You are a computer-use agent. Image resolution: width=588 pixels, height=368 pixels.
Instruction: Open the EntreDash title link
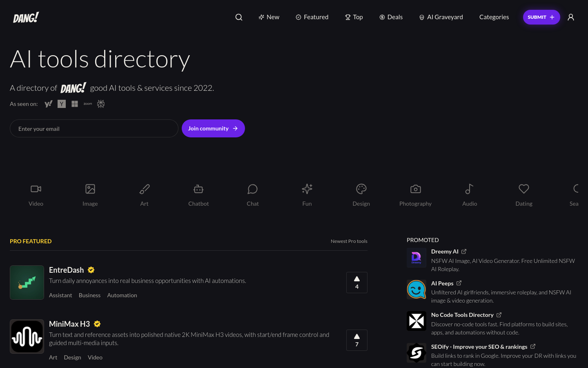click(x=66, y=270)
